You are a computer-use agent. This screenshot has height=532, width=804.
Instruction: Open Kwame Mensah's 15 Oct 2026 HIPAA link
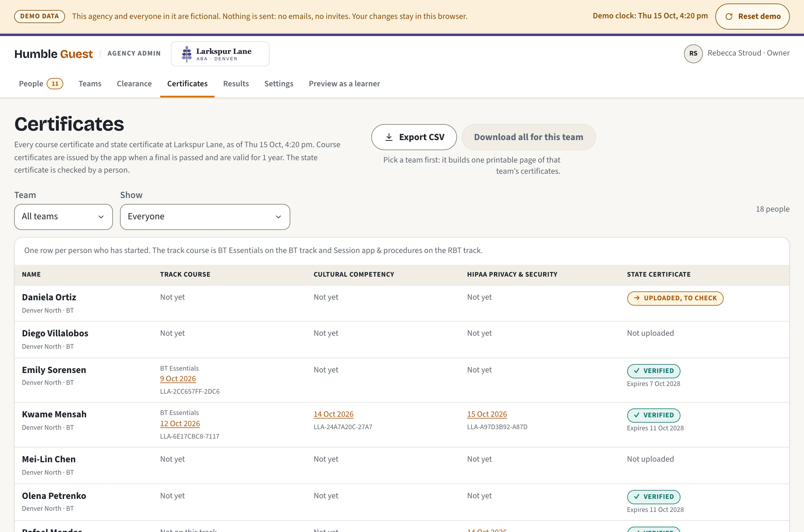click(x=487, y=414)
